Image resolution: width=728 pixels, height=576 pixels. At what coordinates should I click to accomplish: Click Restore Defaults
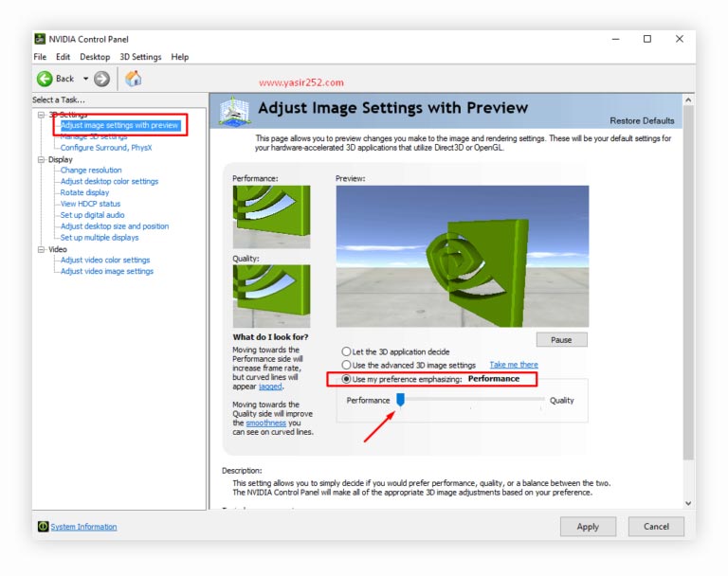(x=642, y=120)
